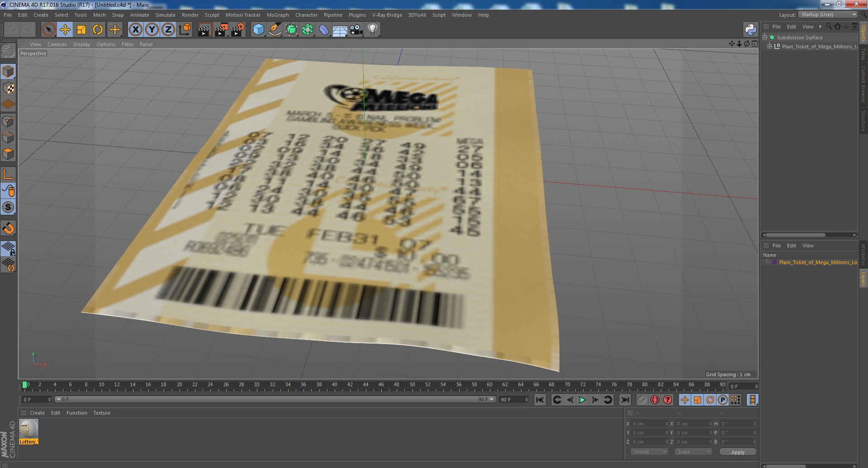
Task: Switch to Model mode
Action: [x=8, y=72]
